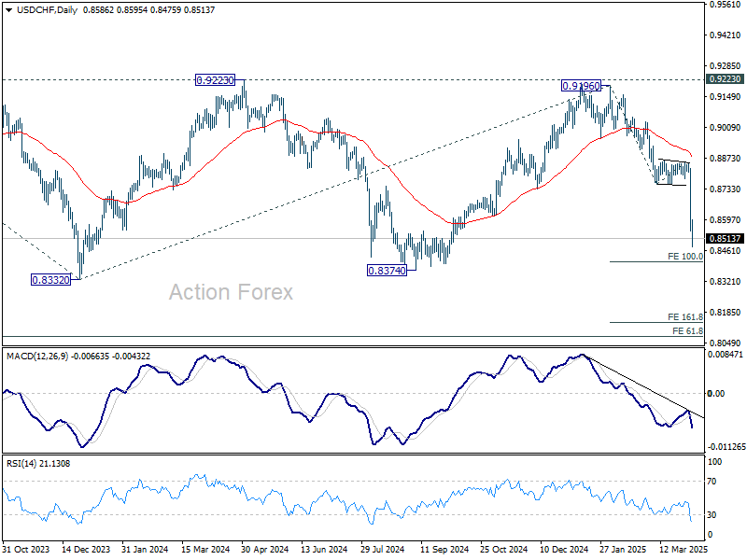Image resolution: width=747 pixels, height=560 pixels.
Task: Click the Action Forex watermark
Action: [231, 292]
